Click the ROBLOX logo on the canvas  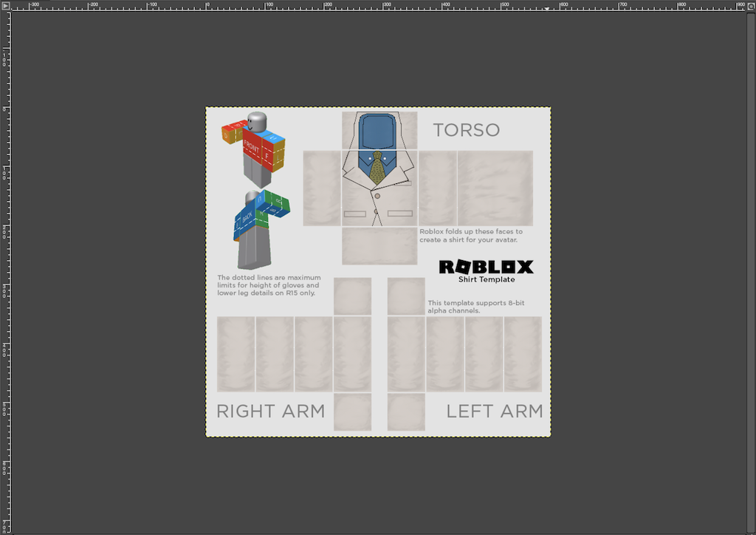tap(486, 267)
